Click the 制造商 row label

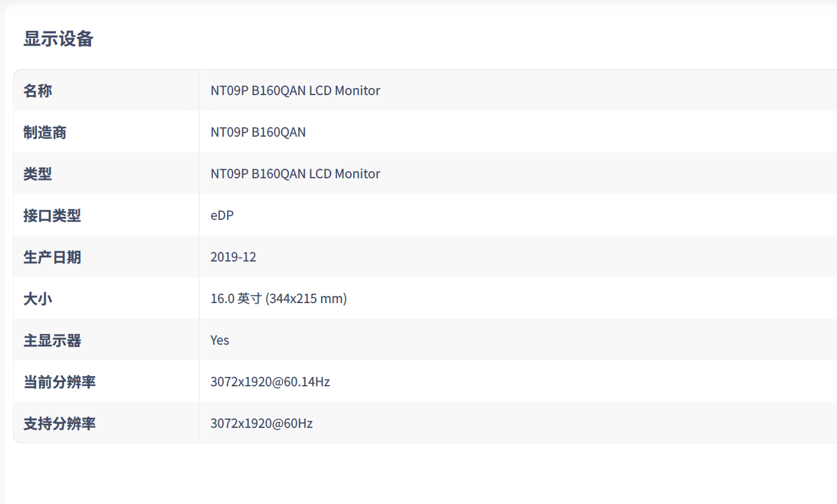45,133
